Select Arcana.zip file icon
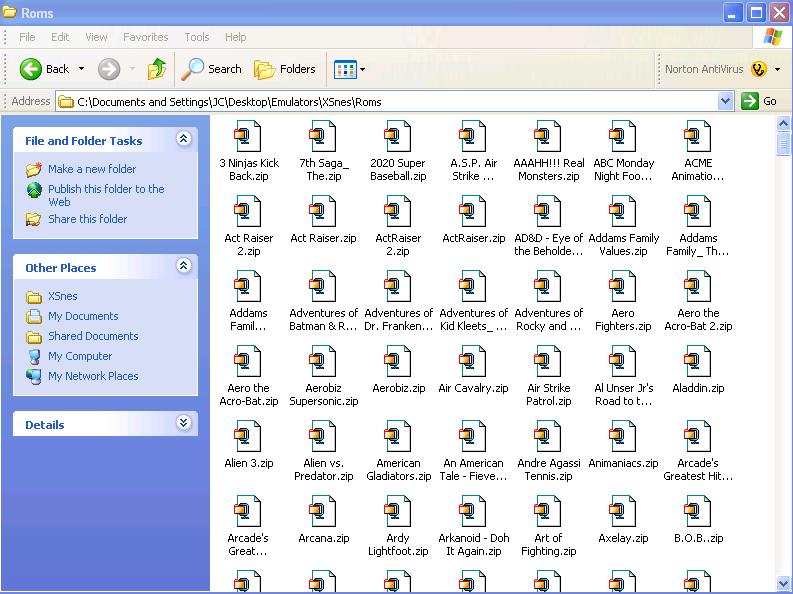Screen dimensions: 793x594 [x=323, y=511]
